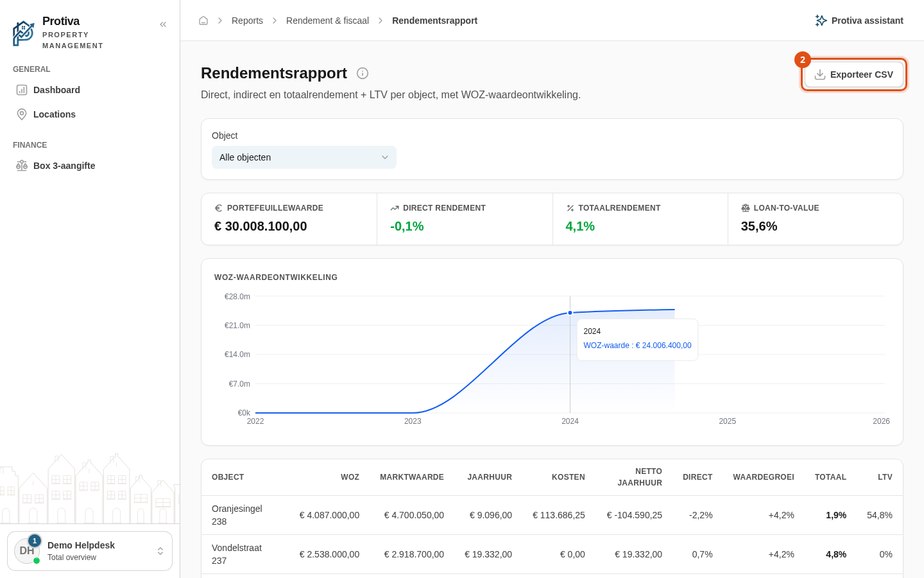924x578 pixels.
Task: Click the Locations pin icon
Action: 22,114
